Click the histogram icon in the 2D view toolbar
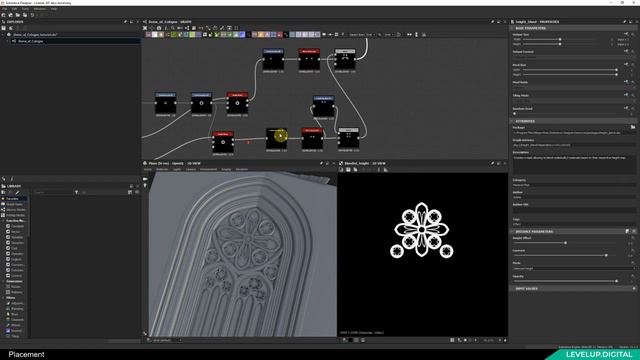The width and height of the screenshot is (640, 360). click(x=385, y=169)
